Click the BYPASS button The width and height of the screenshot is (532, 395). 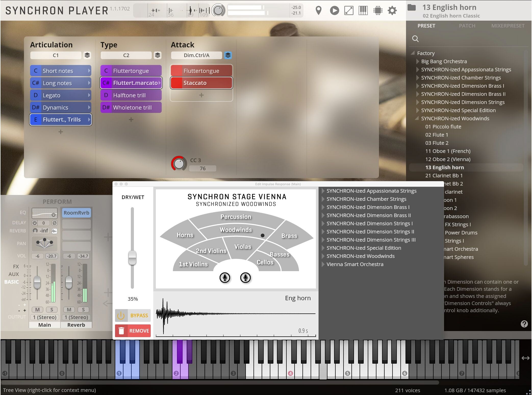(133, 315)
